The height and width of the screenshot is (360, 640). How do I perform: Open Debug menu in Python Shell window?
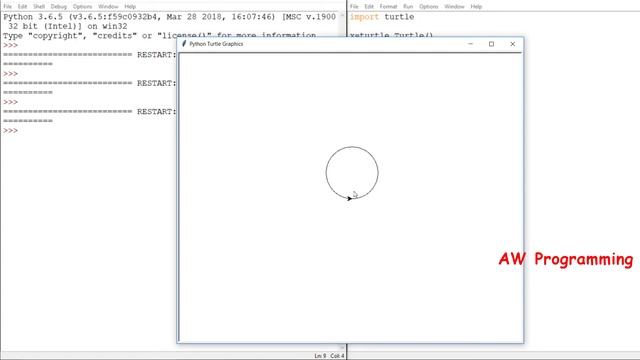58,7
